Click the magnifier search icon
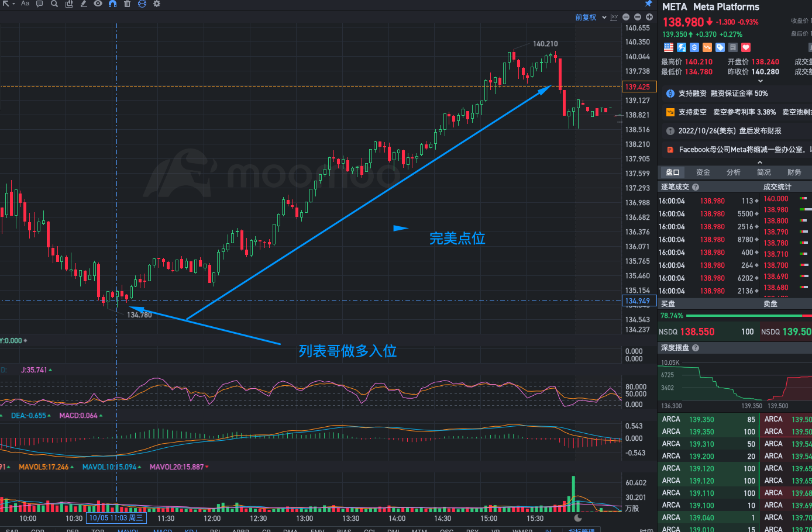812x532 pixels. pyautogui.click(x=54, y=4)
